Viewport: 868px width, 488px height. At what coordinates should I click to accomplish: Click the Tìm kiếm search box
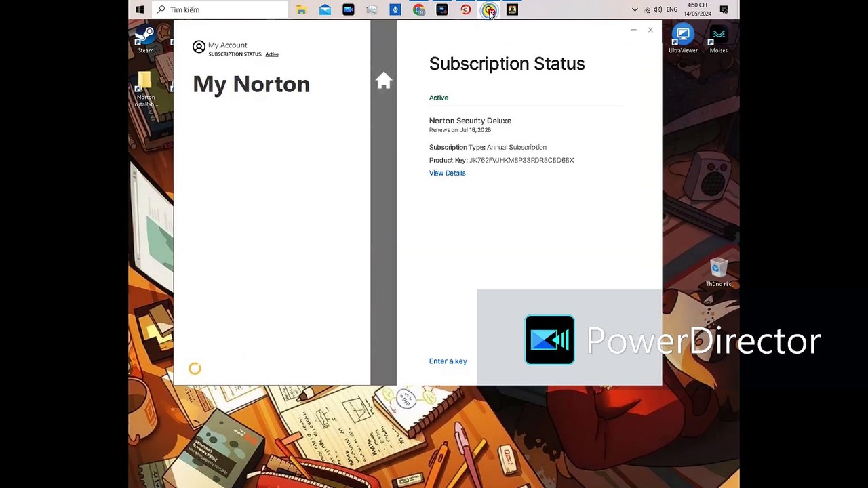[x=220, y=9]
